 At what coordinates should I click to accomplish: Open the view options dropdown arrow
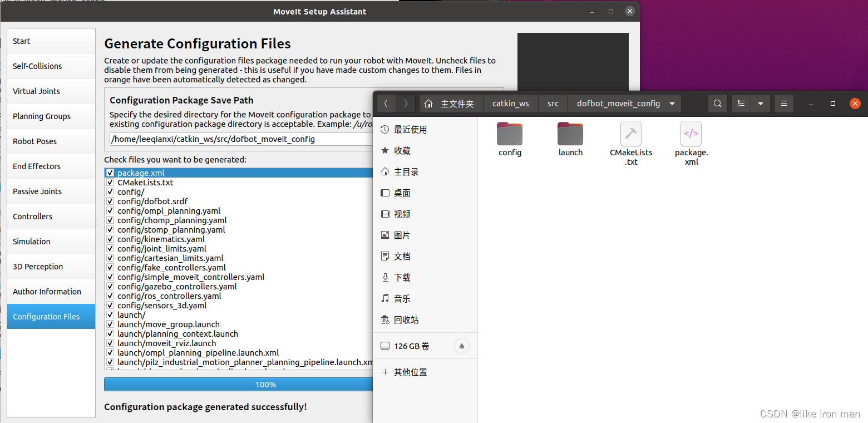761,104
